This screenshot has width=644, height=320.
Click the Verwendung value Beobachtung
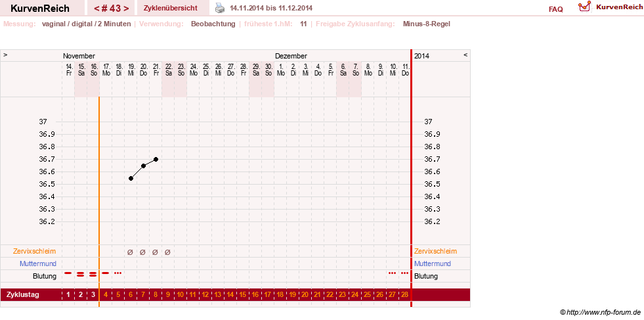pos(213,24)
